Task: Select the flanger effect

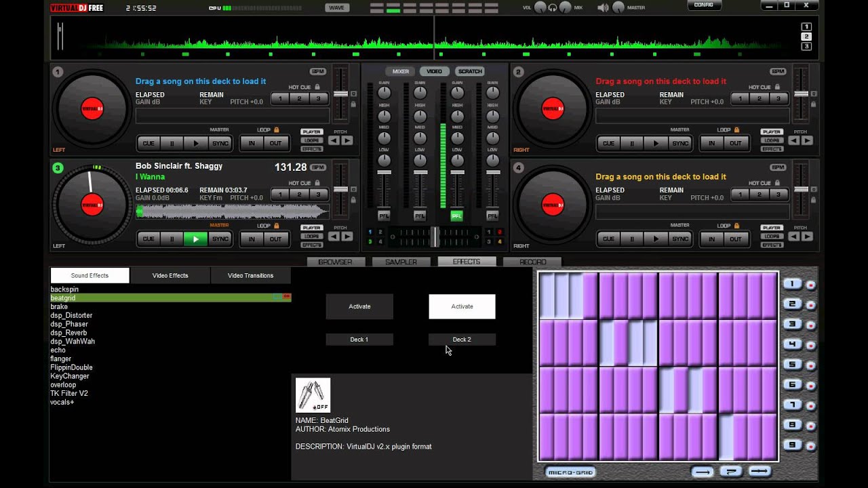Action: (x=60, y=359)
